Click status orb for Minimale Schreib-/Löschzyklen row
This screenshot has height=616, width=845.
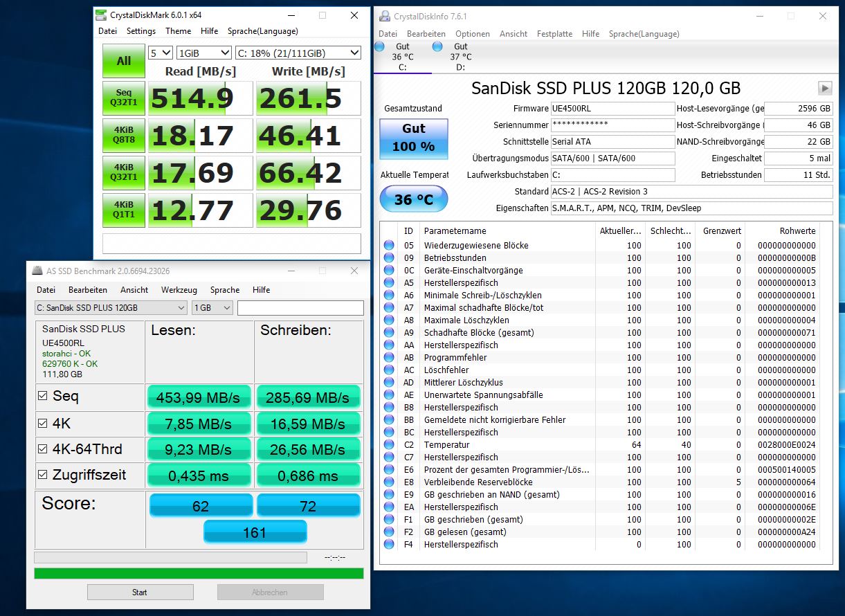pyautogui.click(x=388, y=295)
